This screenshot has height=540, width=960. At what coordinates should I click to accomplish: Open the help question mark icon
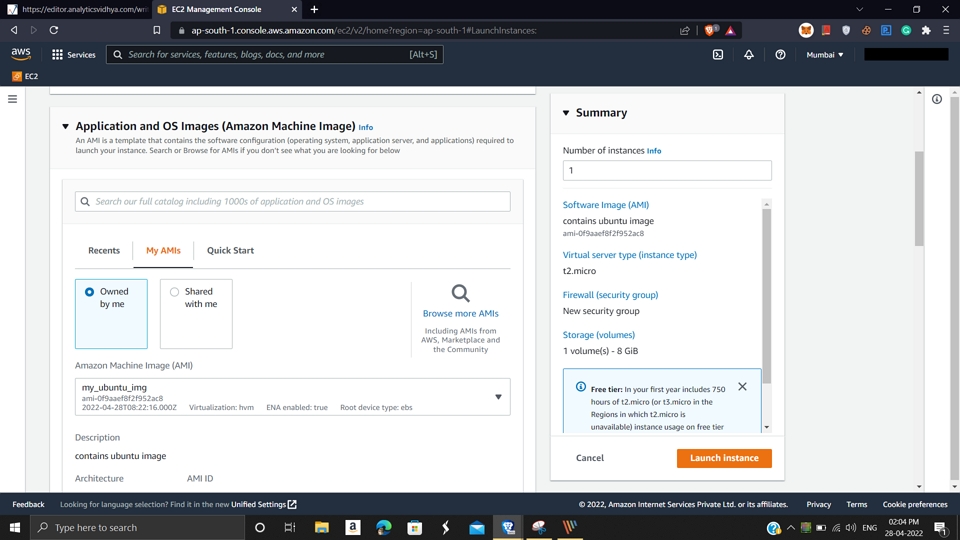pos(780,54)
